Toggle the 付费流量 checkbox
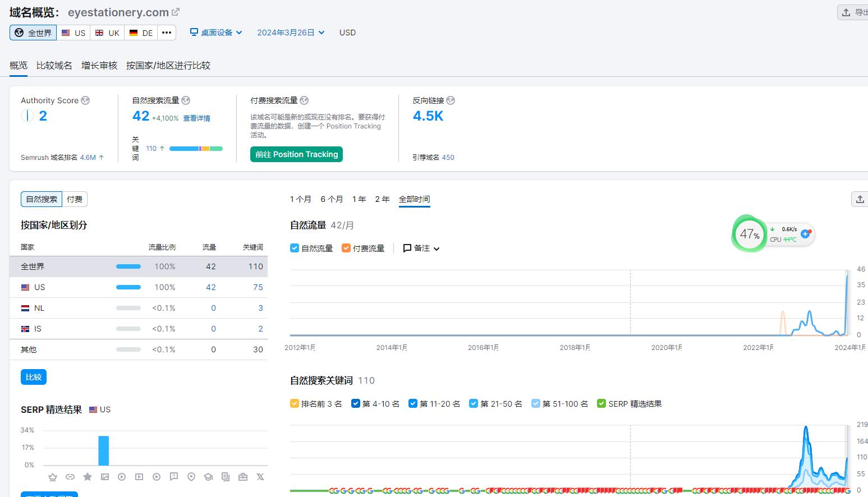This screenshot has height=497, width=868. pyautogui.click(x=346, y=248)
